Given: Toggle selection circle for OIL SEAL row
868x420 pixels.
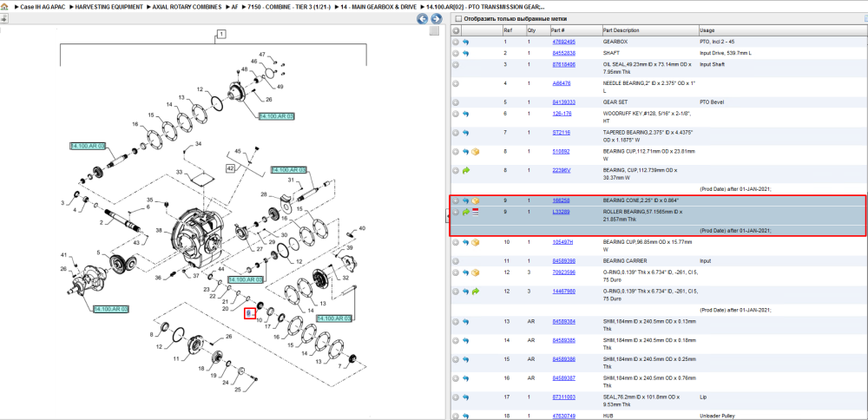Looking at the screenshot, I should click(x=456, y=65).
